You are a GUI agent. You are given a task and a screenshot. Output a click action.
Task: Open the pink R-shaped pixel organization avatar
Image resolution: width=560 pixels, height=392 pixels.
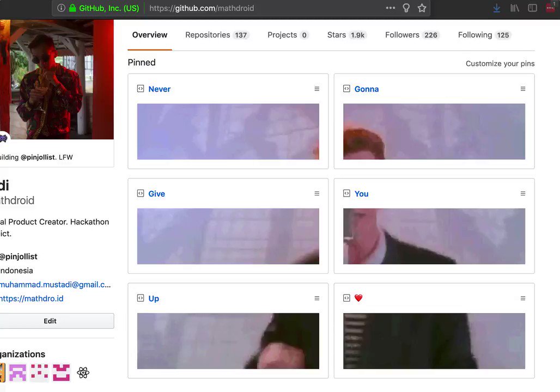(x=17, y=373)
